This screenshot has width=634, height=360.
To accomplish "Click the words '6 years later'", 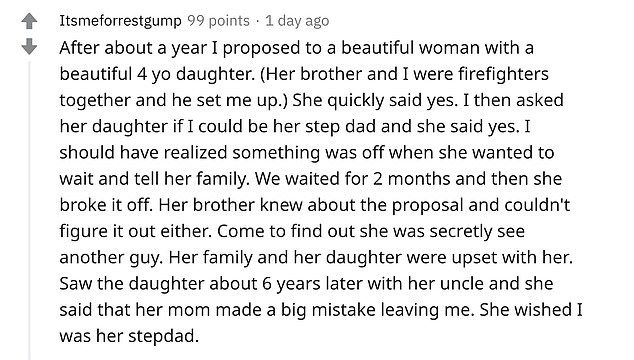I will tap(312, 284).
